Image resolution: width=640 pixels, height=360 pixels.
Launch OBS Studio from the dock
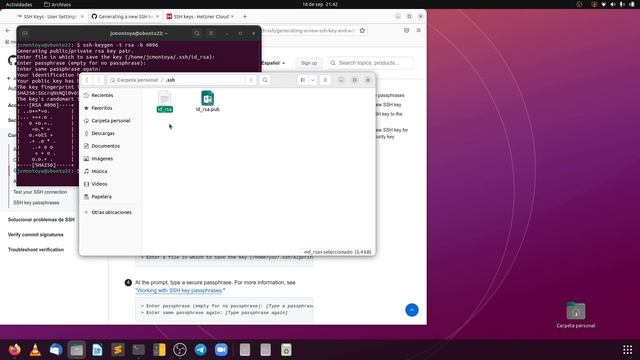pos(180,350)
